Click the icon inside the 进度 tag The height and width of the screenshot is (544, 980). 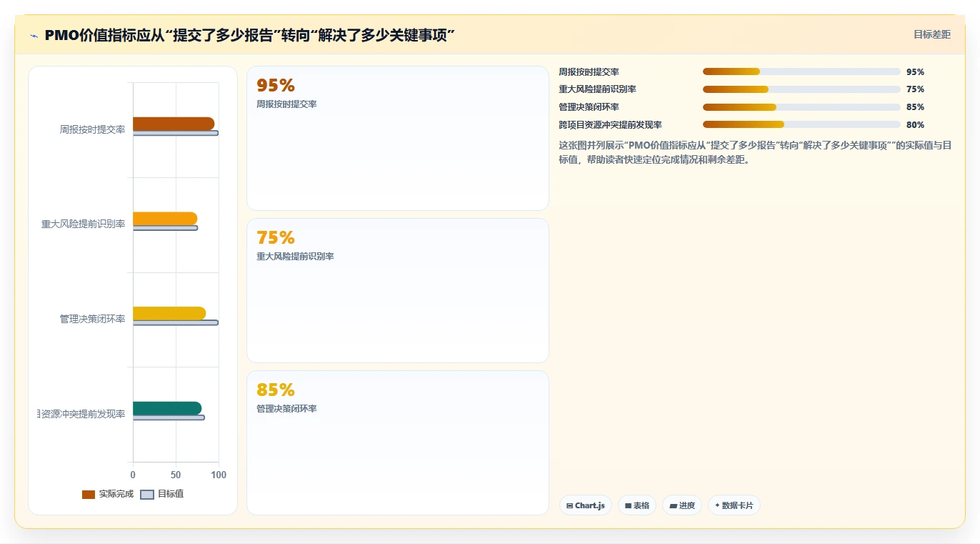click(x=674, y=505)
